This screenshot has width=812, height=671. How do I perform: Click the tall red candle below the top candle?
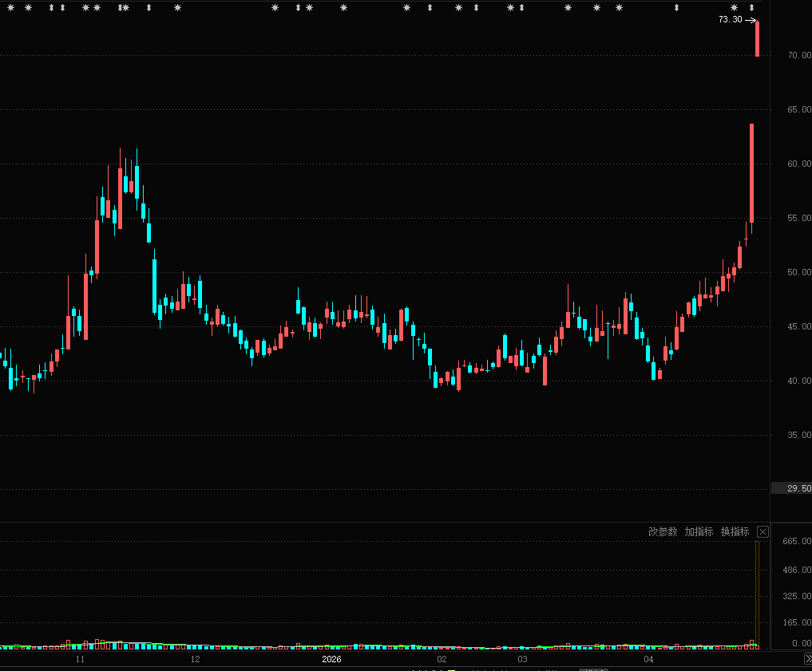coord(751,172)
